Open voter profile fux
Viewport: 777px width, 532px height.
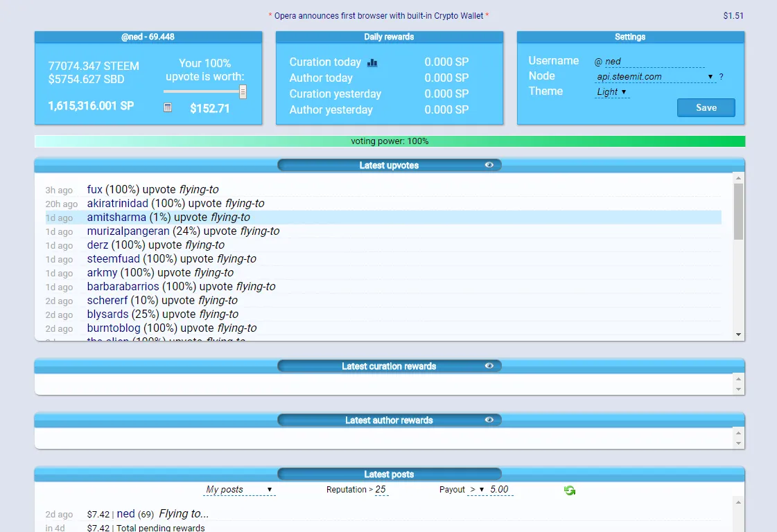coord(95,189)
